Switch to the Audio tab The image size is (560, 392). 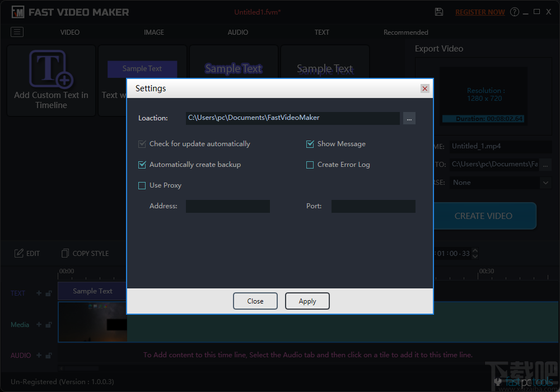(237, 32)
